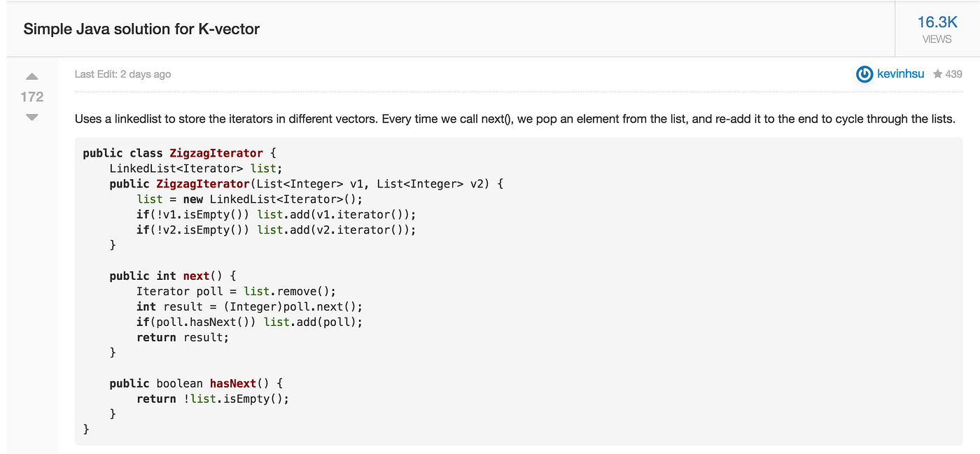Click the Last Edit 2 days ago timestamp
The width and height of the screenshot is (980, 454).
click(122, 73)
